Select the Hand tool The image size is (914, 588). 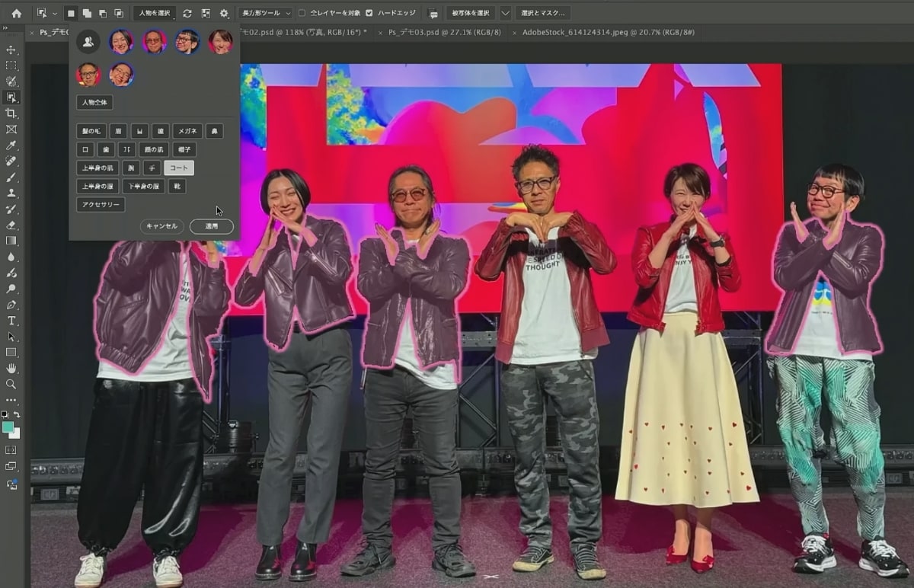coord(11,369)
